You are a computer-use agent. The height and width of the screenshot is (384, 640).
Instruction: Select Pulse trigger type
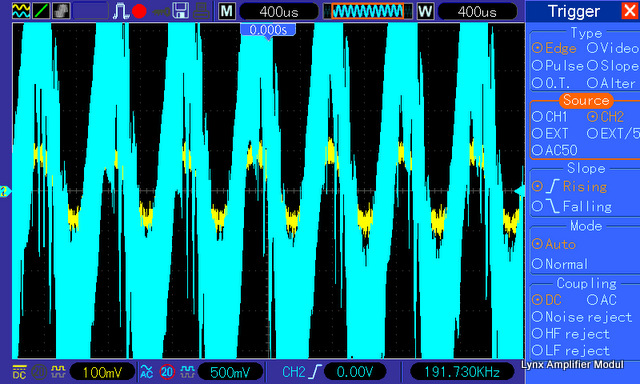[x=558, y=66]
